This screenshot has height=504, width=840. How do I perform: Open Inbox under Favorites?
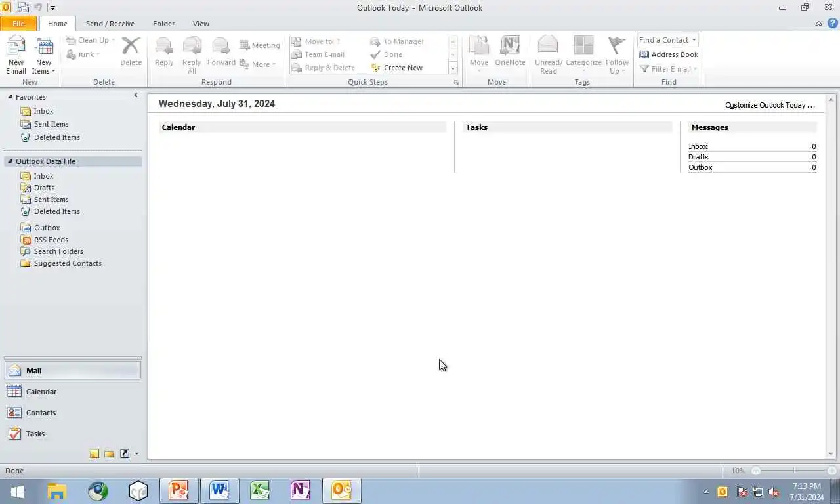pos(43,111)
